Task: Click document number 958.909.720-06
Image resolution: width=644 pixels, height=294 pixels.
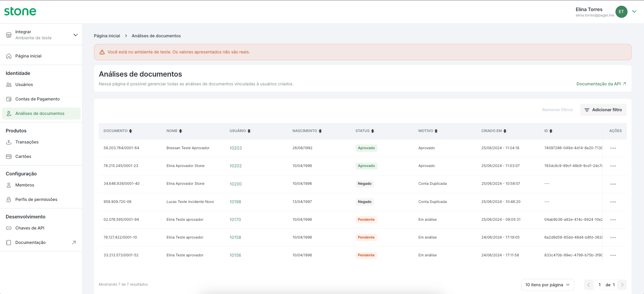Action: click(x=118, y=202)
